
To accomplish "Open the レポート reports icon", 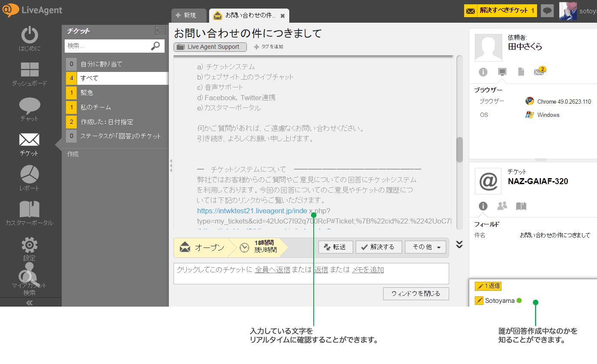I will coord(30,174).
